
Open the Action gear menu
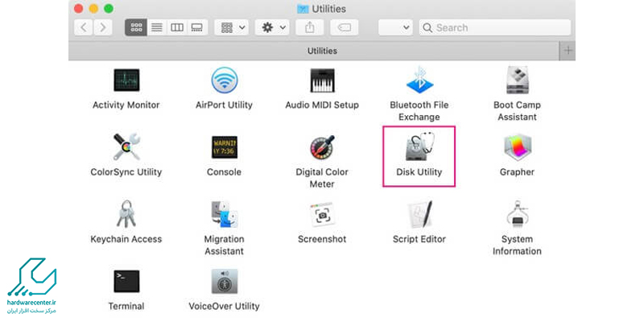(272, 27)
